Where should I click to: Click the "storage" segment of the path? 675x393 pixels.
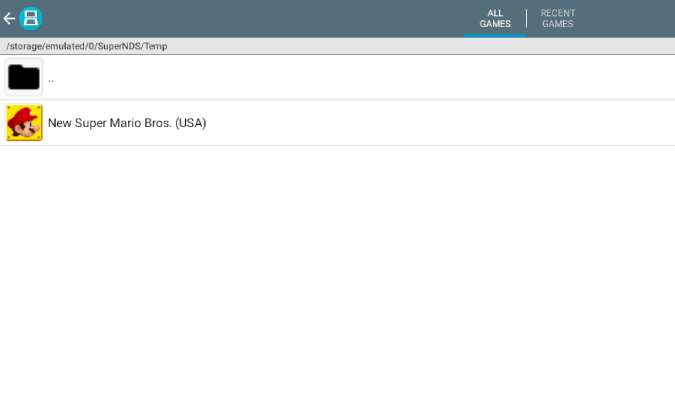click(26, 46)
